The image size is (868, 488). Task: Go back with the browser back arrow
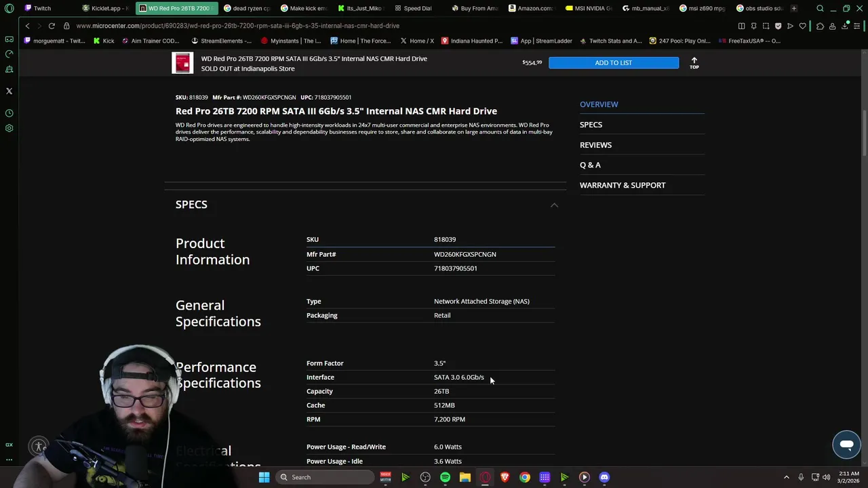click(27, 26)
